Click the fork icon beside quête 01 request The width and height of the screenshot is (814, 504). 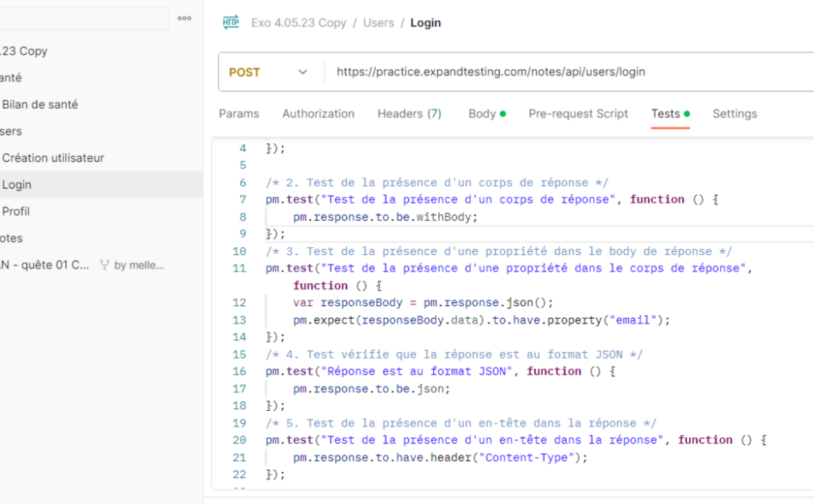104,264
